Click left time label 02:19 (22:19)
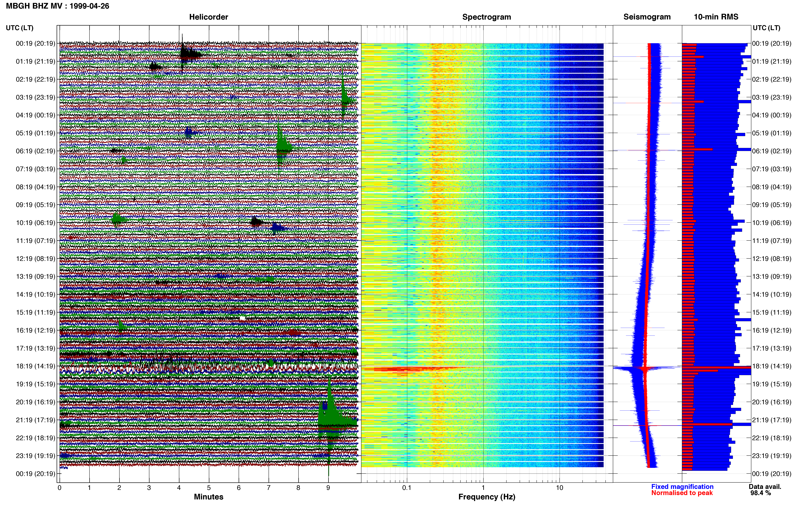This screenshot has width=812, height=508. click(x=35, y=79)
